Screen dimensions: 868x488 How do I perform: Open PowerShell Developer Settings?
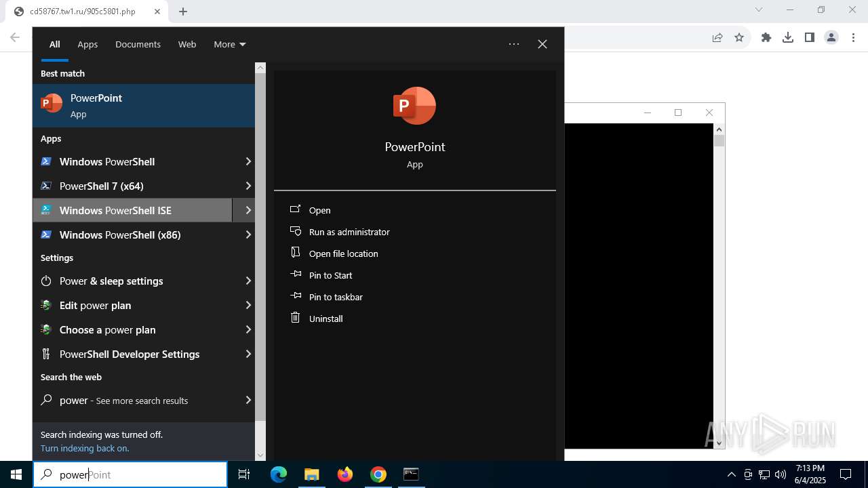132,354
